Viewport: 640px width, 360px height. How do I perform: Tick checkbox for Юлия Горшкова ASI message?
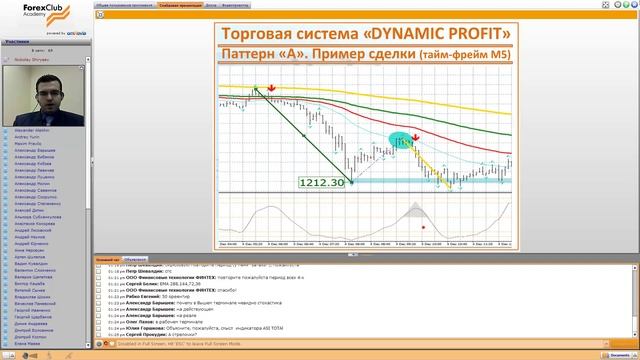[98, 328]
